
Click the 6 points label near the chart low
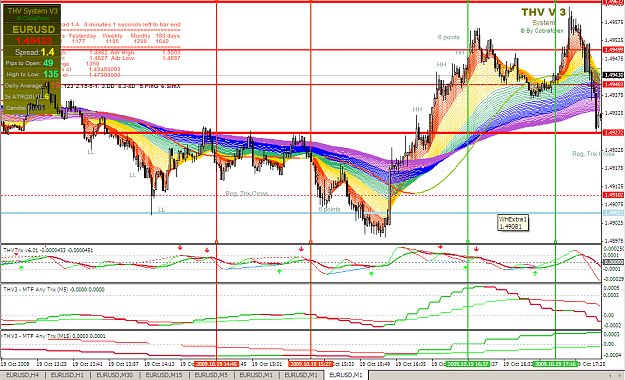click(329, 209)
